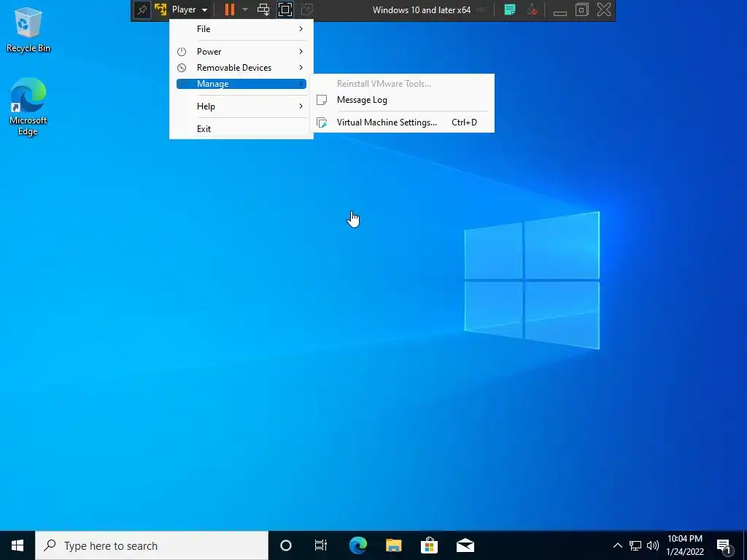Viewport: 747px width, 560px height.
Task: Open Task View in the taskbar
Action: [x=321, y=545]
